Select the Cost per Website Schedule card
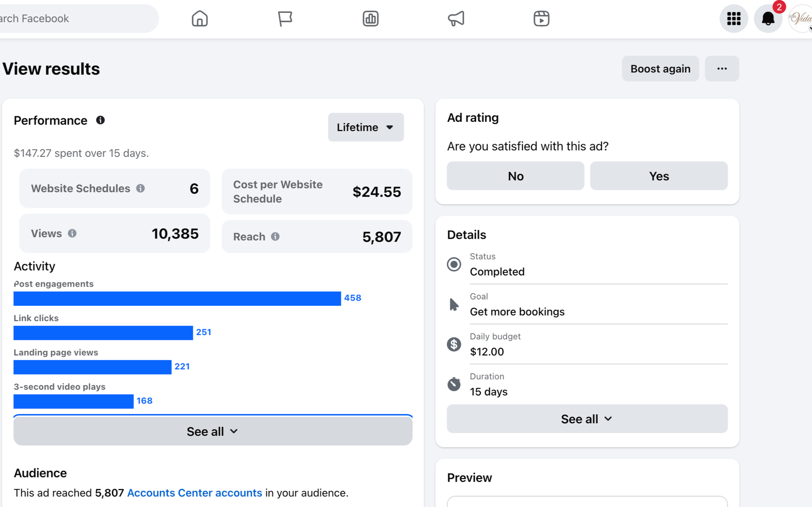This screenshot has width=812, height=507. (317, 191)
